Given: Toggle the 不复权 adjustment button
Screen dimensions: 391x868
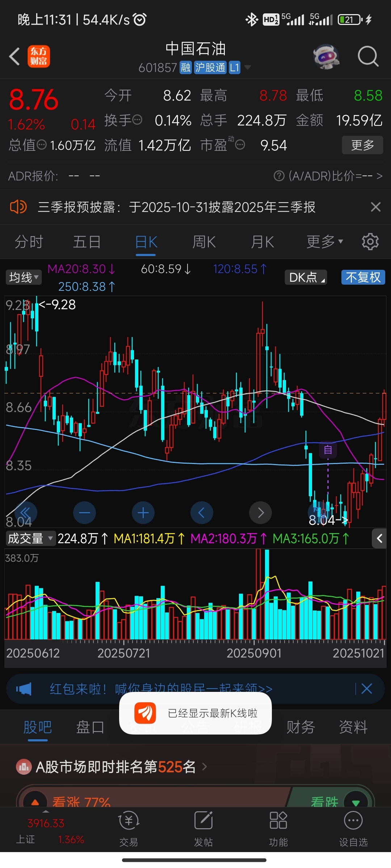Looking at the screenshot, I should [x=363, y=277].
